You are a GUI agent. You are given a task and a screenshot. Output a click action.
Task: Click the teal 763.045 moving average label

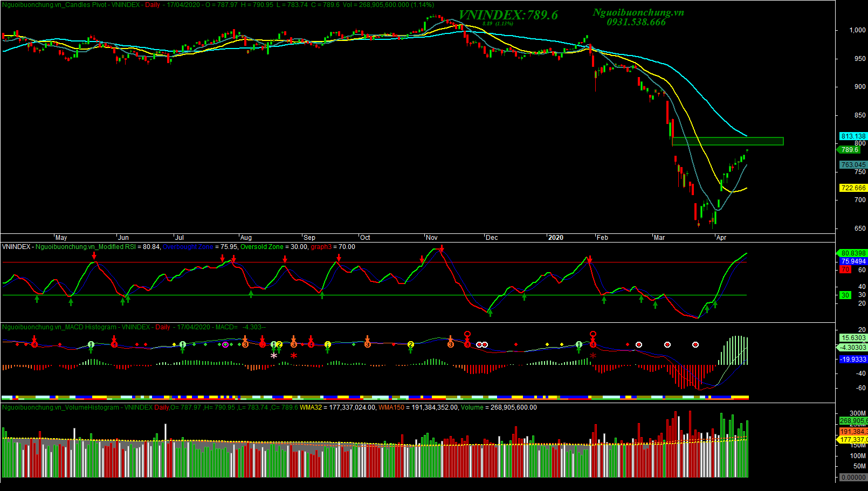pyautogui.click(x=853, y=165)
